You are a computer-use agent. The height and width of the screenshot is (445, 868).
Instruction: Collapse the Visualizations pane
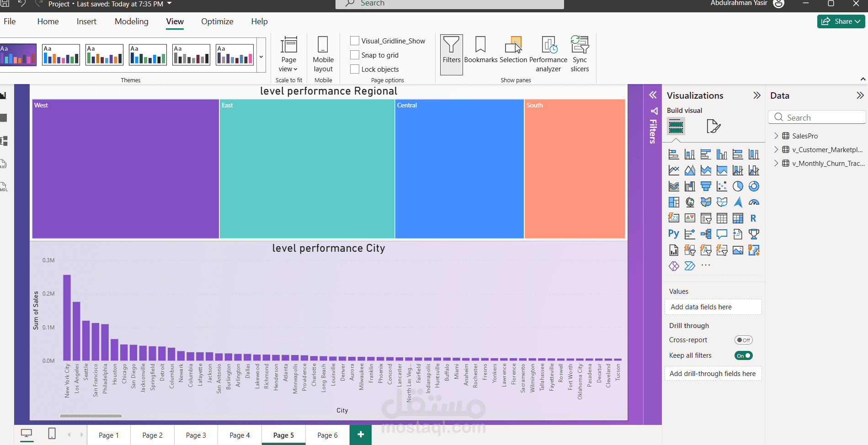[x=757, y=95]
